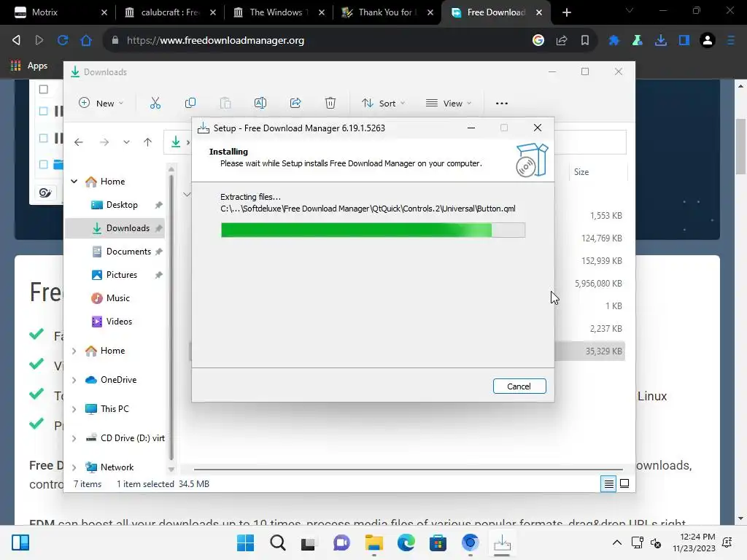Switch to large thumbnails view icon
Screen dimensions: 747x560
pyautogui.click(x=624, y=484)
